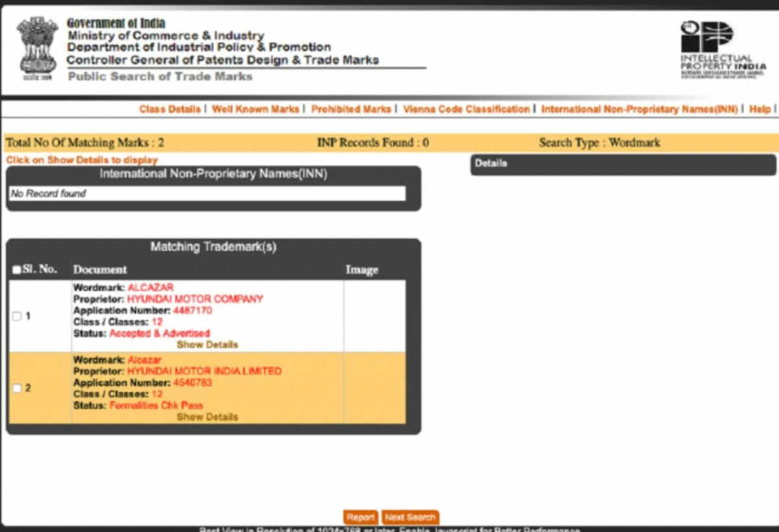
Task: Click status 'Accepted & Advertised'
Action: pyautogui.click(x=160, y=333)
